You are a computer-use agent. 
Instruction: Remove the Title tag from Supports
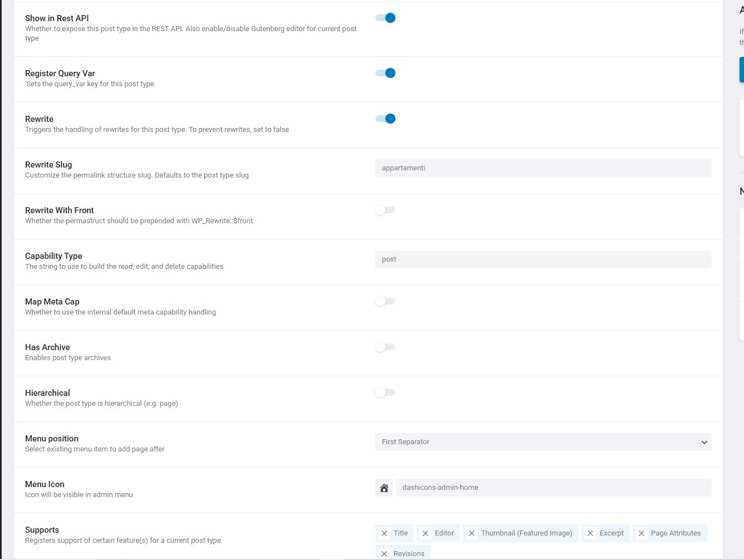pos(384,533)
